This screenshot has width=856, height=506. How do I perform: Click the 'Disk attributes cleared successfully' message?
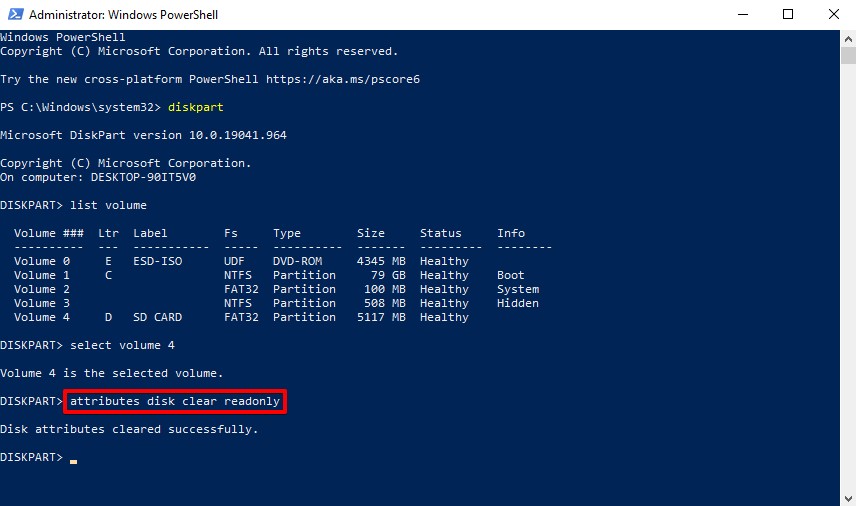click(x=129, y=429)
